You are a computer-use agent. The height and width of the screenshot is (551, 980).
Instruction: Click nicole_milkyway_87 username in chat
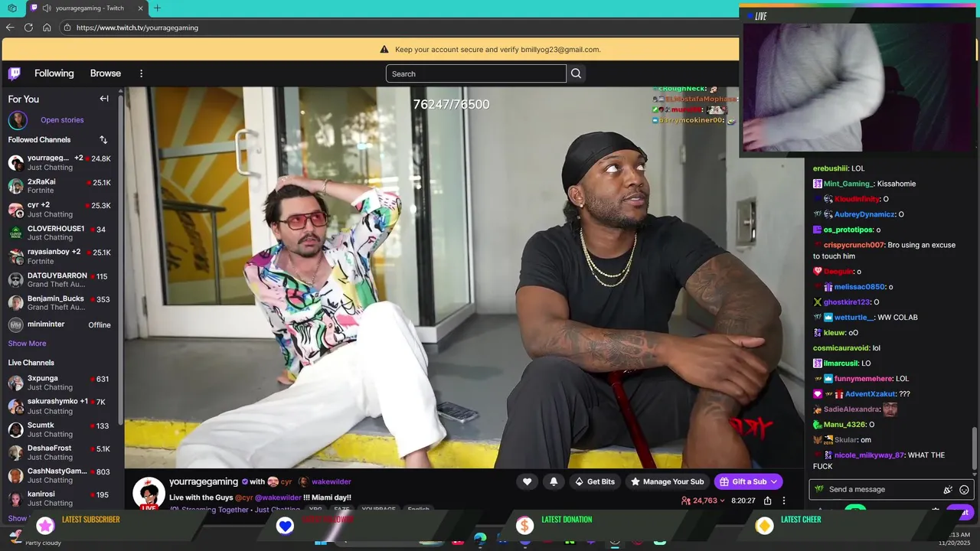click(869, 455)
